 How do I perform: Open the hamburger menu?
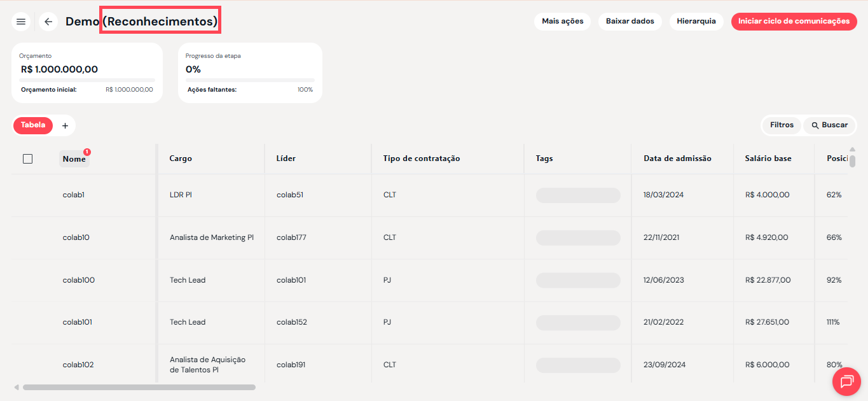coord(21,22)
